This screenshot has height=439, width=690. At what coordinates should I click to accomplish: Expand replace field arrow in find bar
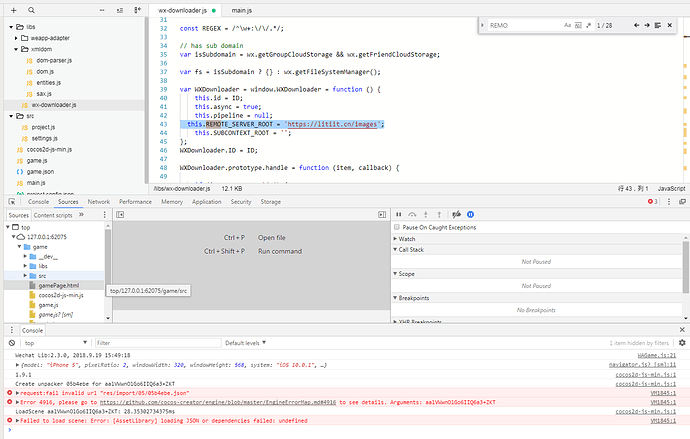(x=482, y=26)
